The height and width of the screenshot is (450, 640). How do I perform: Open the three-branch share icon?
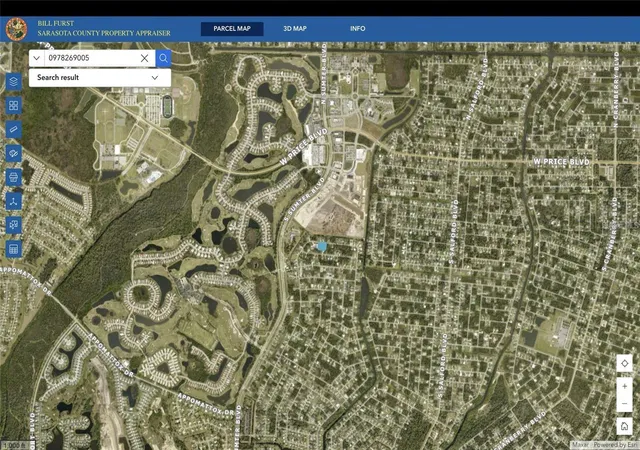13,201
